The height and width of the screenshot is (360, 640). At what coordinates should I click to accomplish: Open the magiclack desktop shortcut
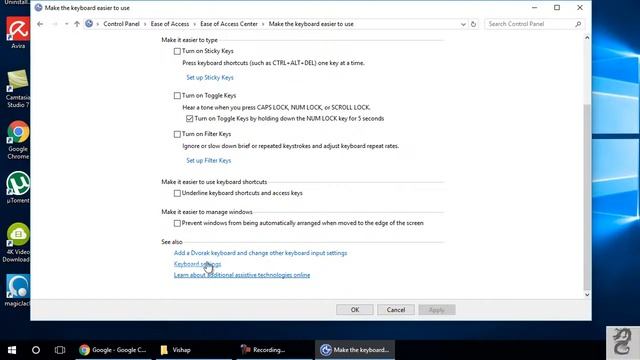17,290
